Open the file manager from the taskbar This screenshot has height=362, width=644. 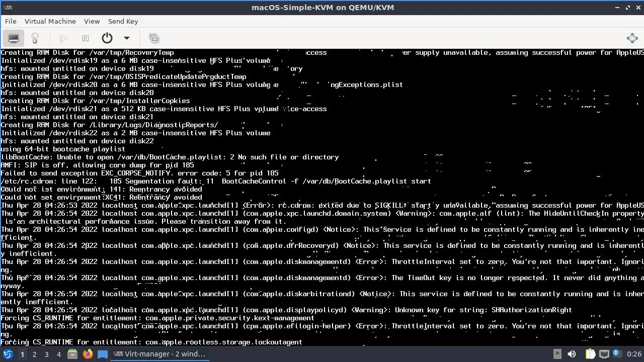point(72,354)
